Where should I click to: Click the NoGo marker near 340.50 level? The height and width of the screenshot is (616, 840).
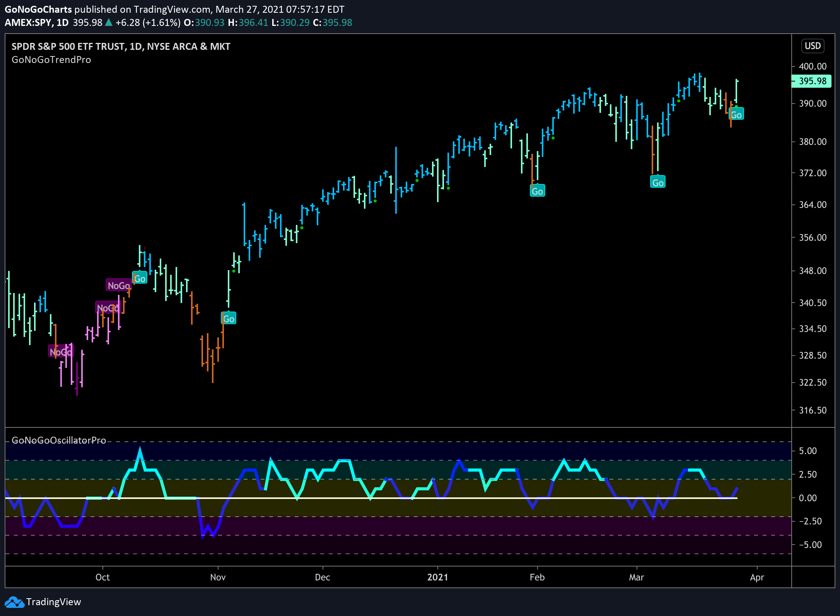[108, 308]
